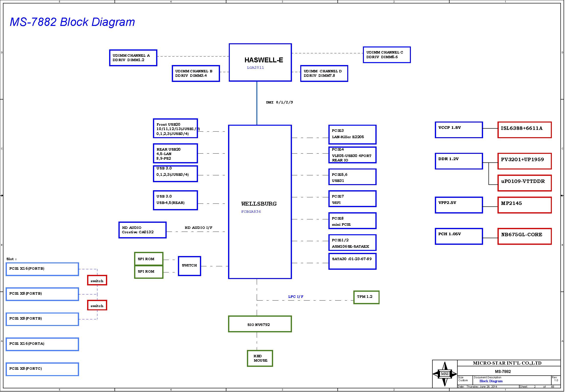
Task: Click the "MS-7882" model text in title block
Action: coord(503,371)
